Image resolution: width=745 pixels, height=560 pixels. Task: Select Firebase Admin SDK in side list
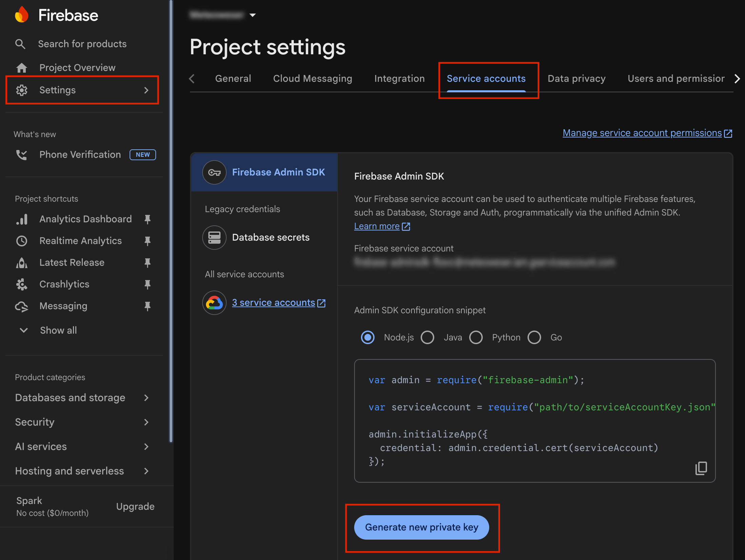[264, 172]
